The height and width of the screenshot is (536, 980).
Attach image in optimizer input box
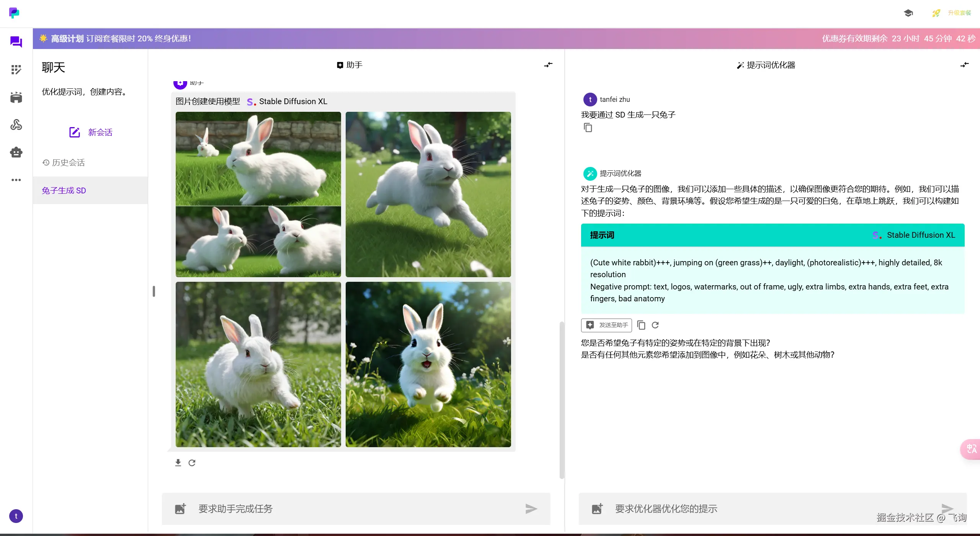pos(597,509)
